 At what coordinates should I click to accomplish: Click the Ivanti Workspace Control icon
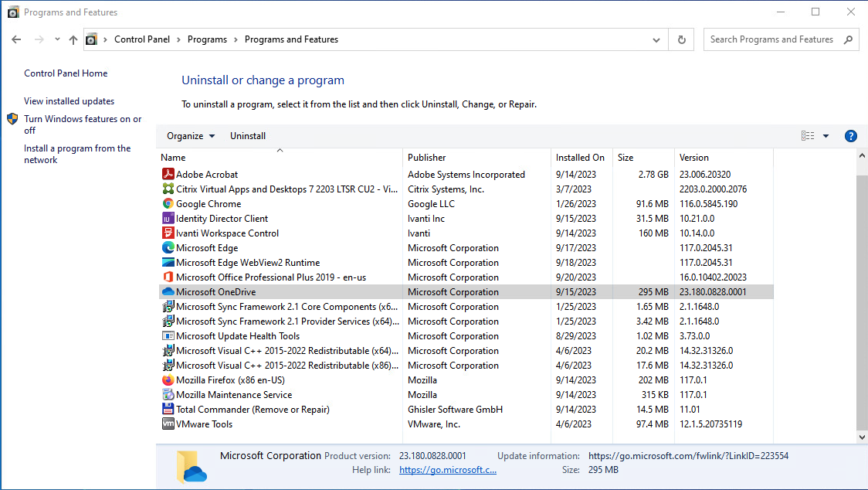(x=168, y=233)
